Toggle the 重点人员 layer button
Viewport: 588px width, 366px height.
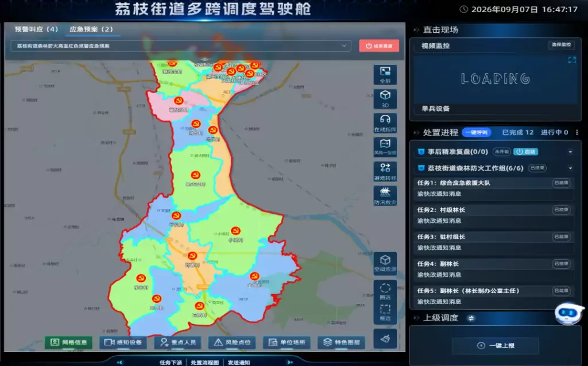178,342
